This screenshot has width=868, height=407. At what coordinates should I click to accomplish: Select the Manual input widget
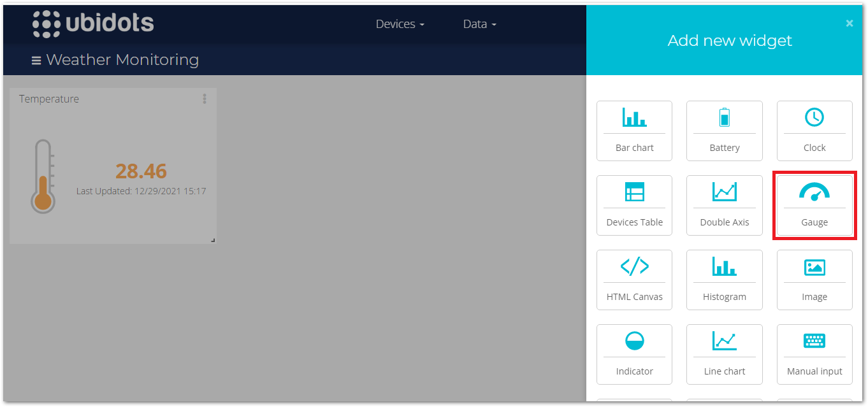(814, 354)
